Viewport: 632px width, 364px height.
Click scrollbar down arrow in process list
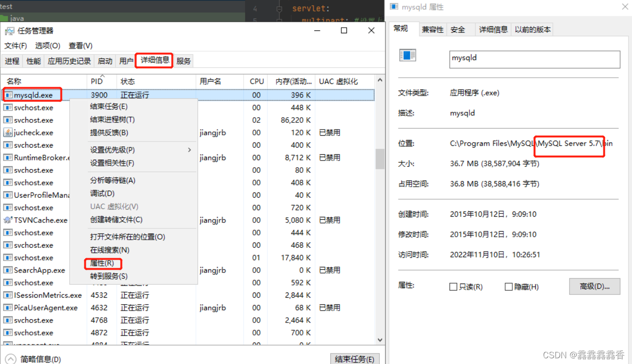pyautogui.click(x=380, y=340)
